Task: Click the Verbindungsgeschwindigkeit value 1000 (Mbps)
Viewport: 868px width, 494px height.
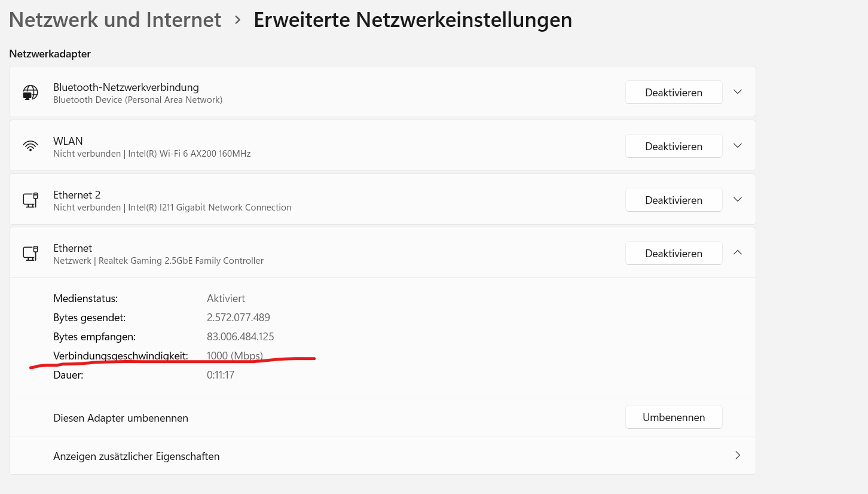Action: 234,356
